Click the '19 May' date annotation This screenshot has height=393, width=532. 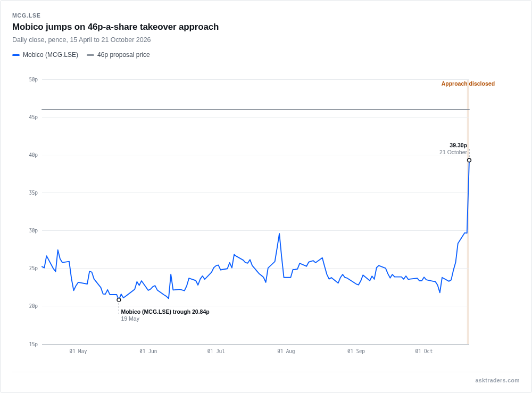tap(130, 319)
